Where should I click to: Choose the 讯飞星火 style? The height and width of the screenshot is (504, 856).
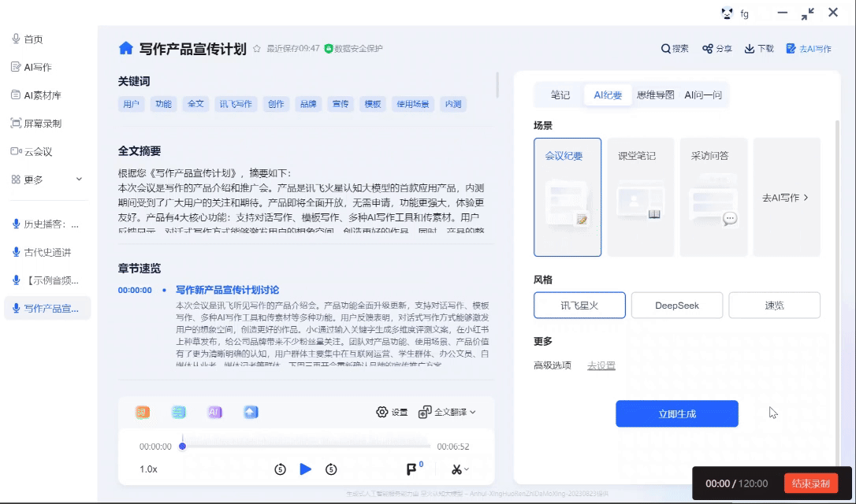pyautogui.click(x=580, y=306)
